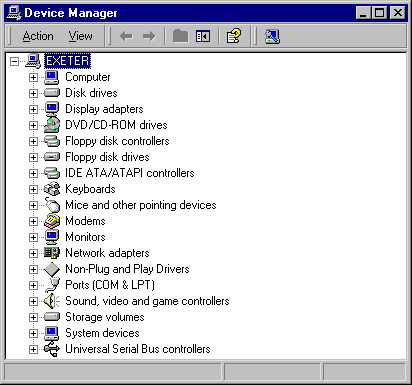Select the Network adapters label
Image resolution: width=412 pixels, height=385 pixels.
click(107, 253)
